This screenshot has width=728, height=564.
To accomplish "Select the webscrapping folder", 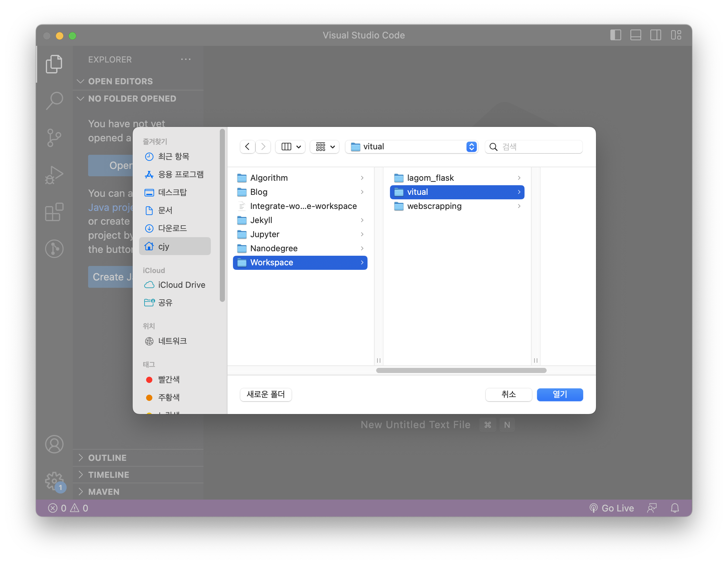I will (x=434, y=206).
